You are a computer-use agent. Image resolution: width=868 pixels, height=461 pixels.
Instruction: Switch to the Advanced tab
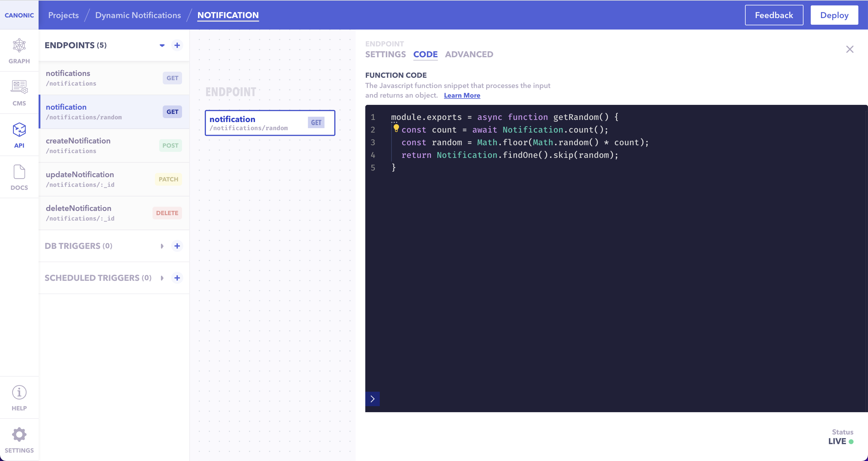click(x=469, y=54)
